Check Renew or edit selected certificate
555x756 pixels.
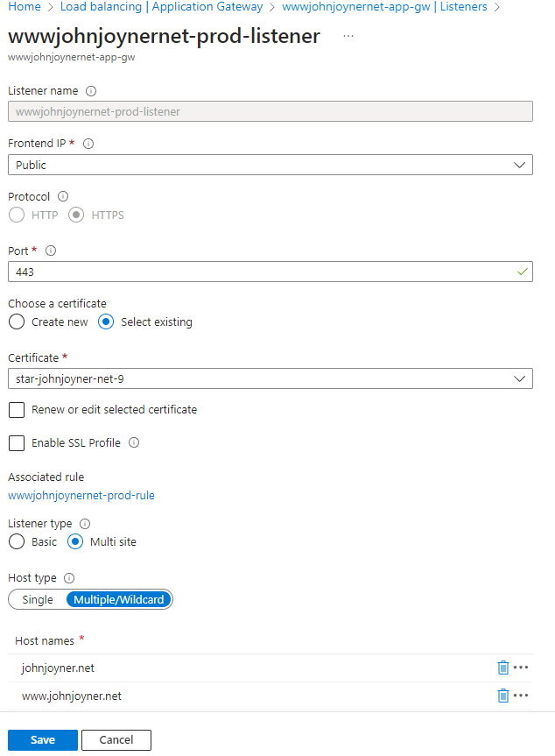17,410
